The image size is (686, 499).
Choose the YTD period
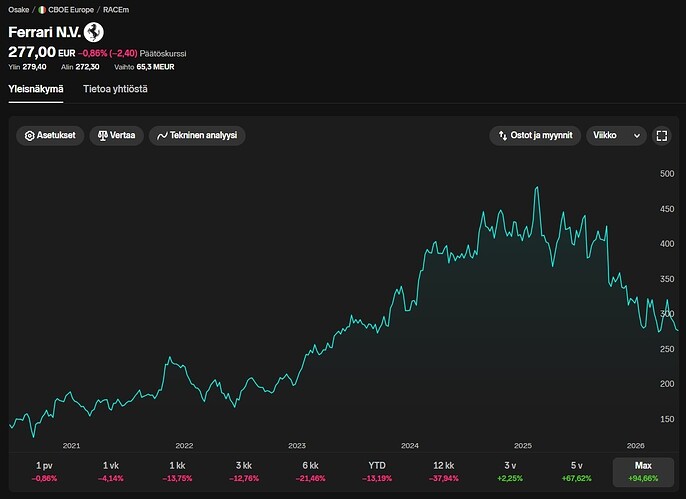(377, 471)
